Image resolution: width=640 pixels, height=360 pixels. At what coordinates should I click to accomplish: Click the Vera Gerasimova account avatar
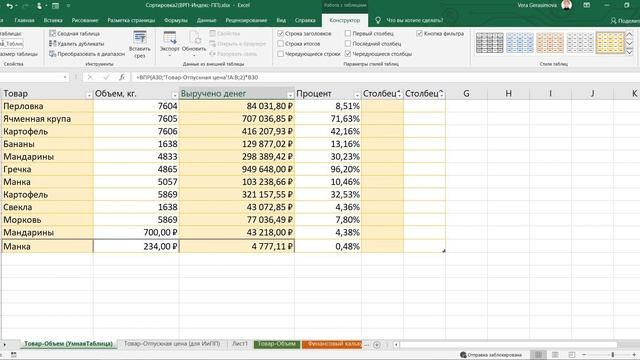pyautogui.click(x=567, y=5)
